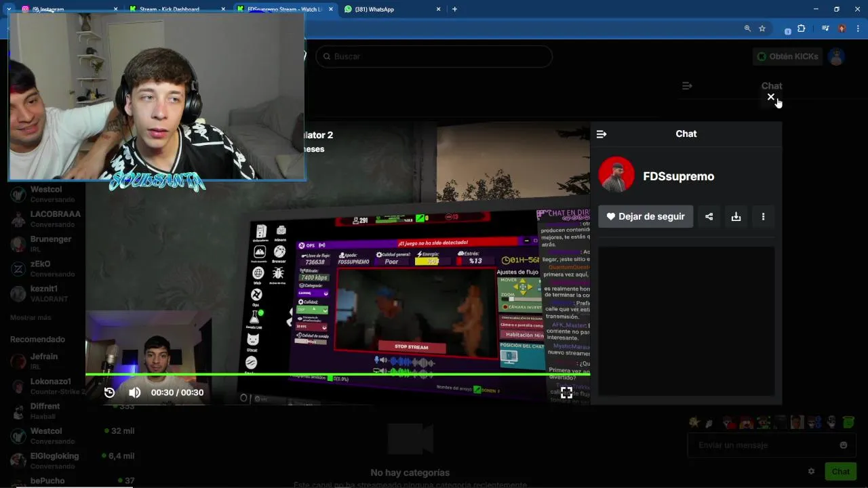Bookmark this page with the star icon
Image resolution: width=868 pixels, height=488 pixels.
click(x=762, y=28)
